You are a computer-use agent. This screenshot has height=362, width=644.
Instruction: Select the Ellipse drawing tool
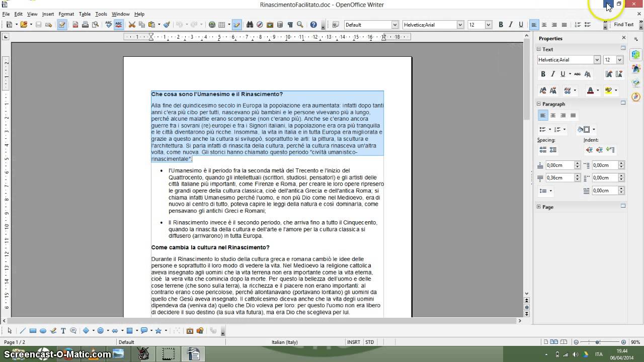(x=43, y=331)
